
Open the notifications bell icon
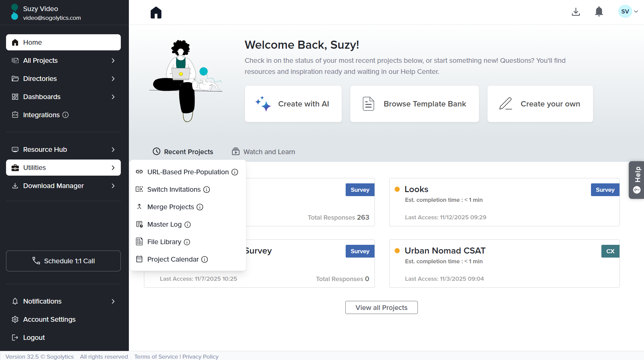pos(599,12)
